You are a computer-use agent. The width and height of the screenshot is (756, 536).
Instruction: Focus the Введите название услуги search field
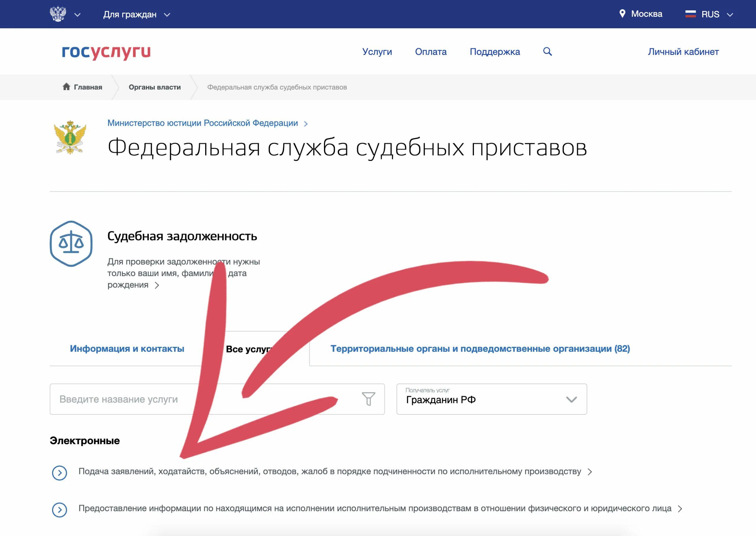pos(217,399)
